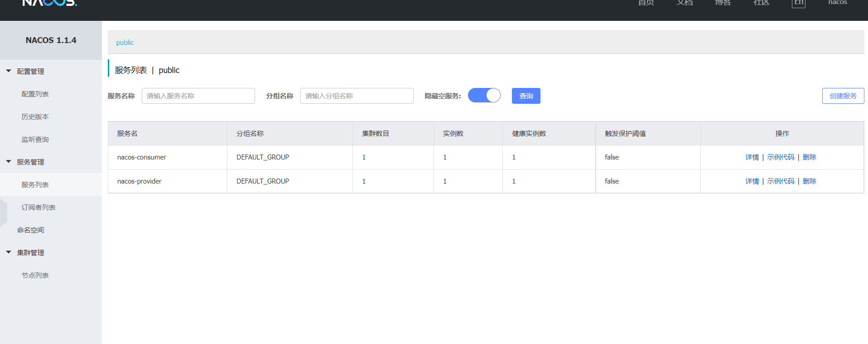Screen dimensions: 868x344
Task: Open 详情 for nacos-consumer
Action: [x=752, y=157]
